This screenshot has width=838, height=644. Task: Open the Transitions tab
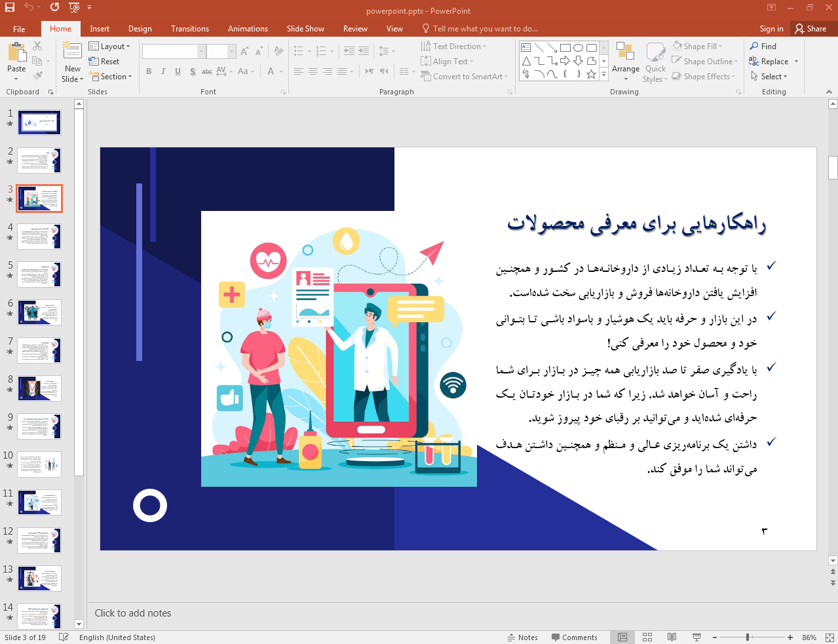click(190, 29)
